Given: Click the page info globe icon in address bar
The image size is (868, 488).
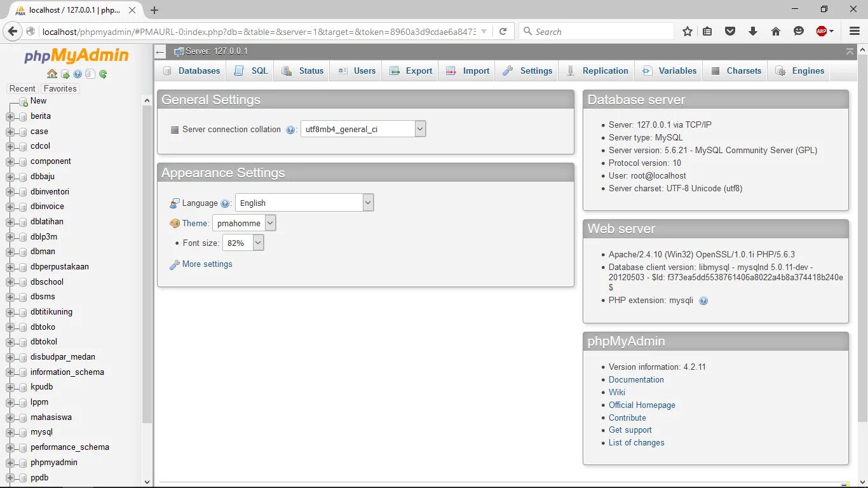Looking at the screenshot, I should click(31, 31).
